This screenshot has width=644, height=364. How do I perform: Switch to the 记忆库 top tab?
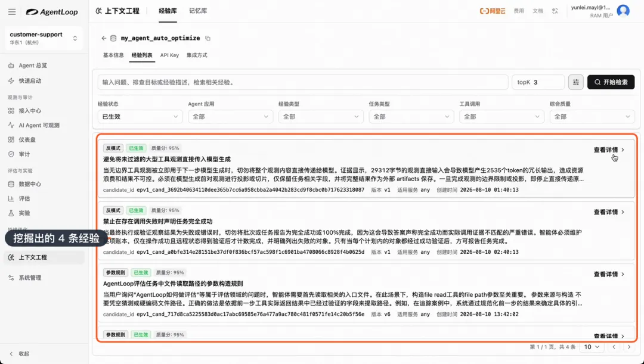click(198, 11)
